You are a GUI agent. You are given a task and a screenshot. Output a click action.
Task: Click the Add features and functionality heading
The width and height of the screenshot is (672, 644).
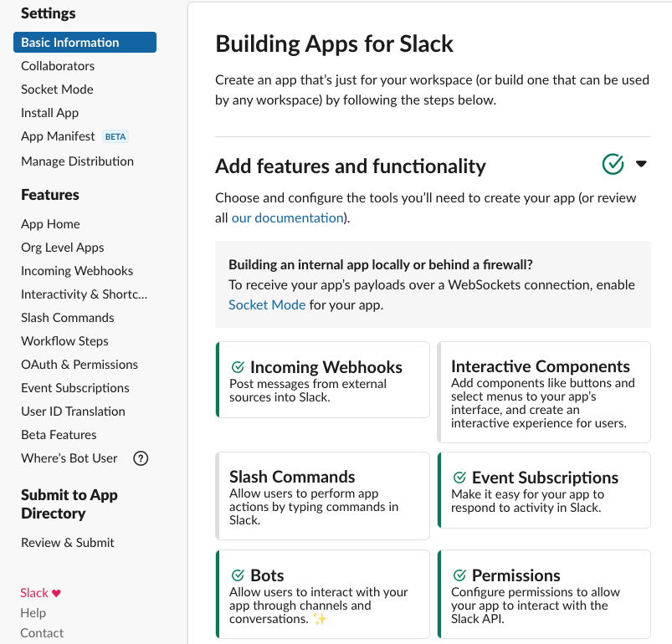351,166
